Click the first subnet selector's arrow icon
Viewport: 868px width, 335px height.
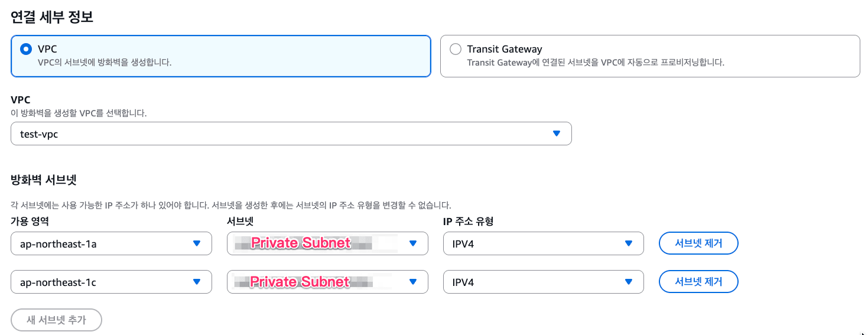(x=413, y=243)
